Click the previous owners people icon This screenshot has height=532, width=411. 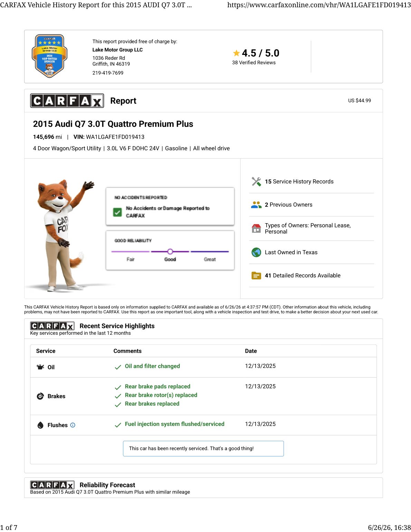(256, 205)
